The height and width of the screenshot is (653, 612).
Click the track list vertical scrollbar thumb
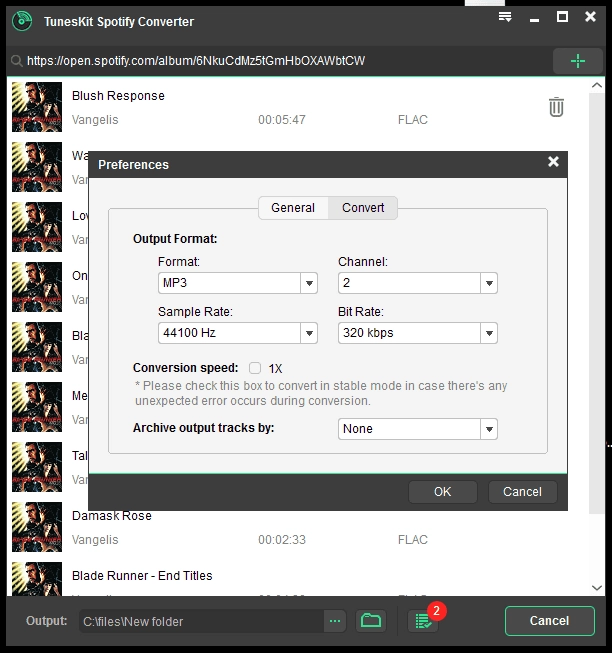(597, 303)
